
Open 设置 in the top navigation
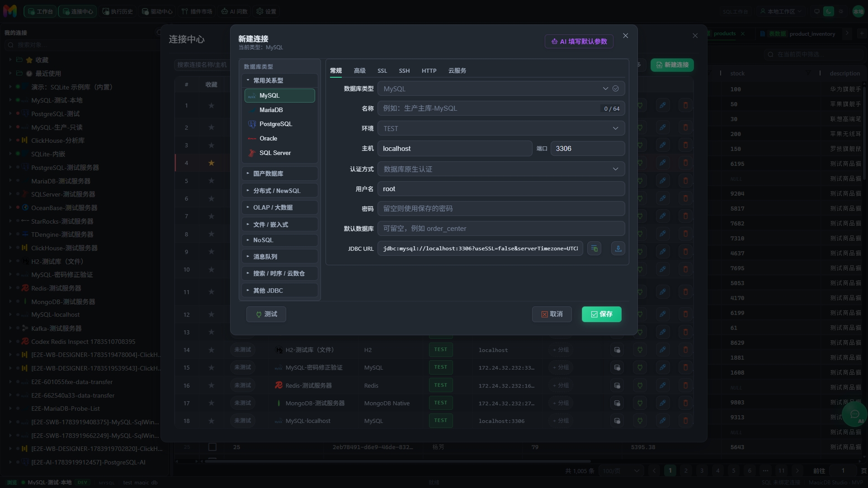[x=266, y=11]
